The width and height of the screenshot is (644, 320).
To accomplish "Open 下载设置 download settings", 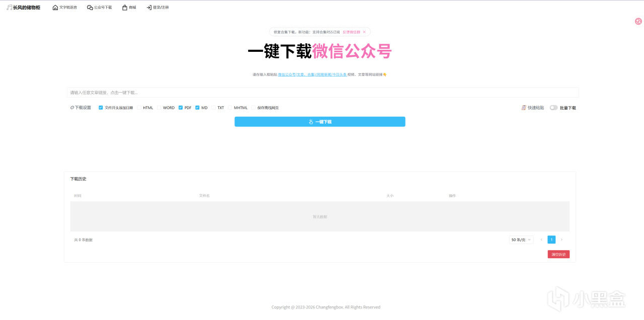I will pos(80,108).
